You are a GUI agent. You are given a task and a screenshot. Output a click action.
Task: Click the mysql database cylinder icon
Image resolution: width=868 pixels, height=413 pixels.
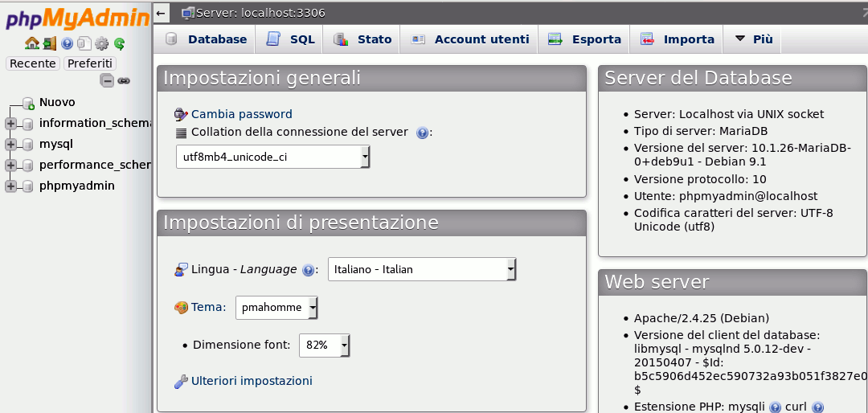[27, 145]
